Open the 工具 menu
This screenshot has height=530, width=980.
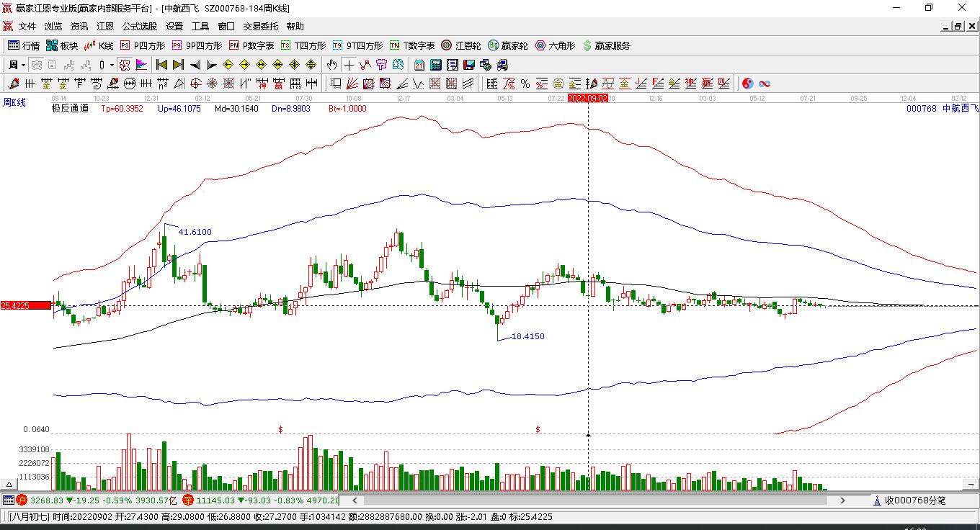(x=200, y=27)
